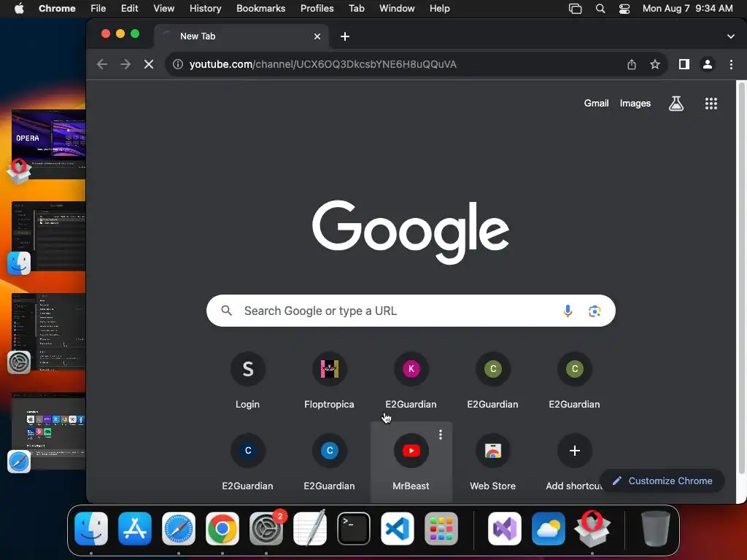Screen dimensions: 747x560
Task: Open the Tab menu
Action: click(356, 9)
